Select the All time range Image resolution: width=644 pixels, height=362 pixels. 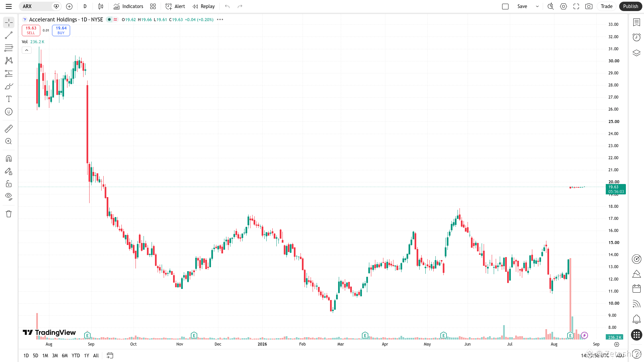(96, 356)
